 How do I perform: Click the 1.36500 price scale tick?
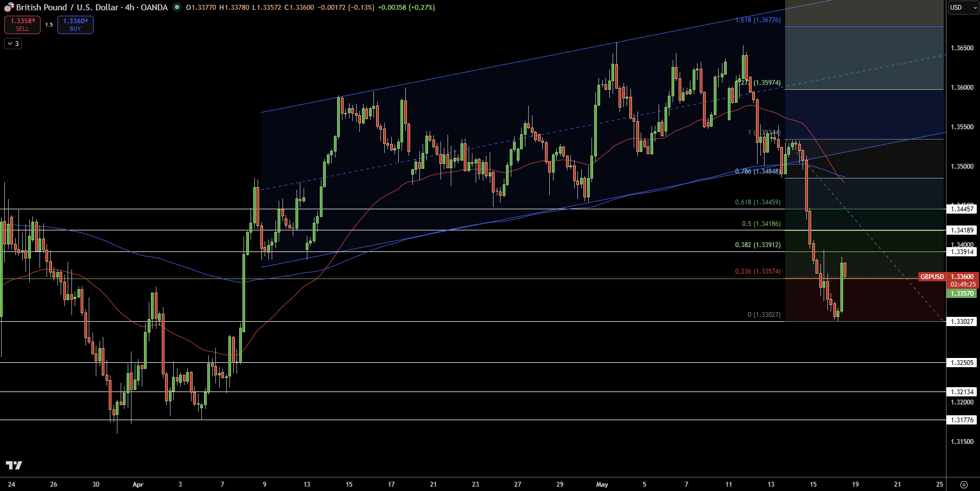[x=962, y=48]
